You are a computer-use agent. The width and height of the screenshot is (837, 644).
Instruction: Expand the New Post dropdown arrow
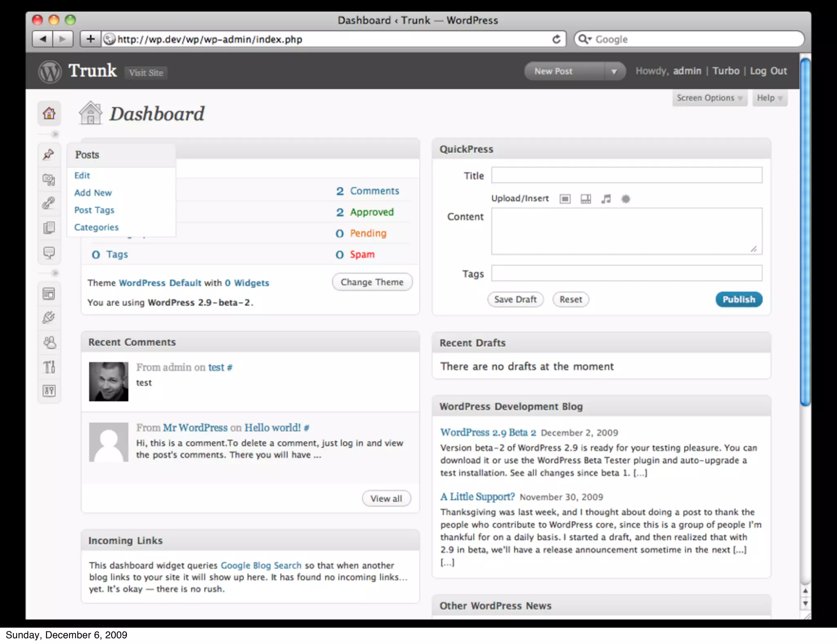coord(614,72)
